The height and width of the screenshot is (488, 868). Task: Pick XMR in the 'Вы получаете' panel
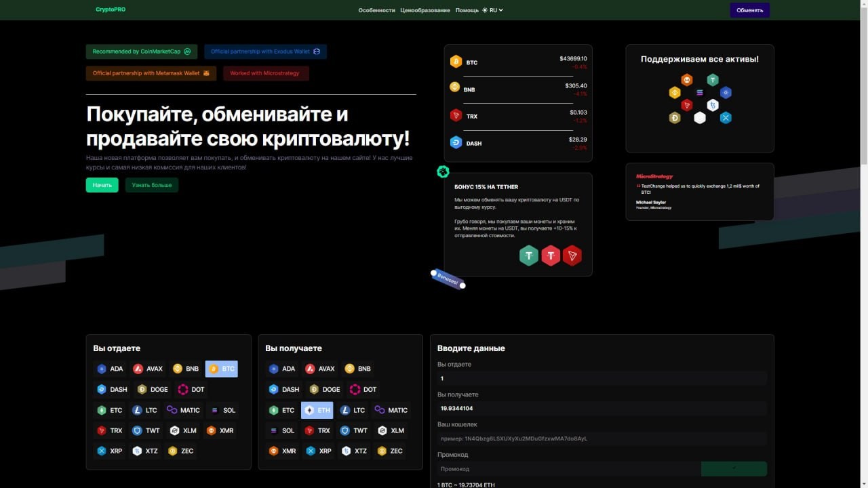283,451
